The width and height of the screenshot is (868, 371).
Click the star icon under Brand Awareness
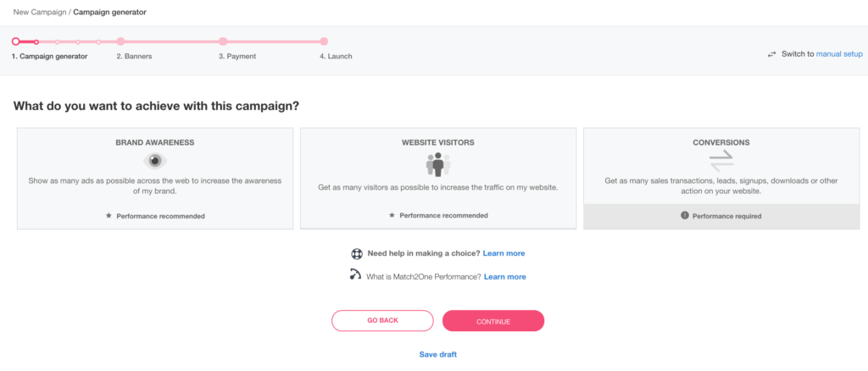coord(109,216)
